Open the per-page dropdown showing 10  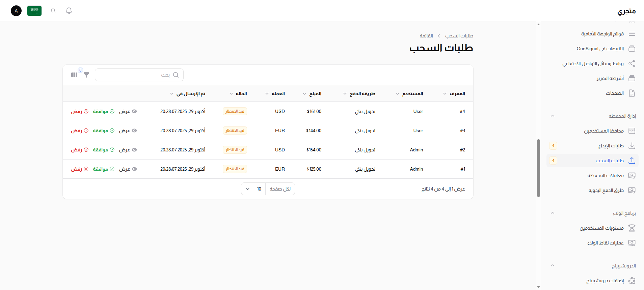[x=253, y=189]
